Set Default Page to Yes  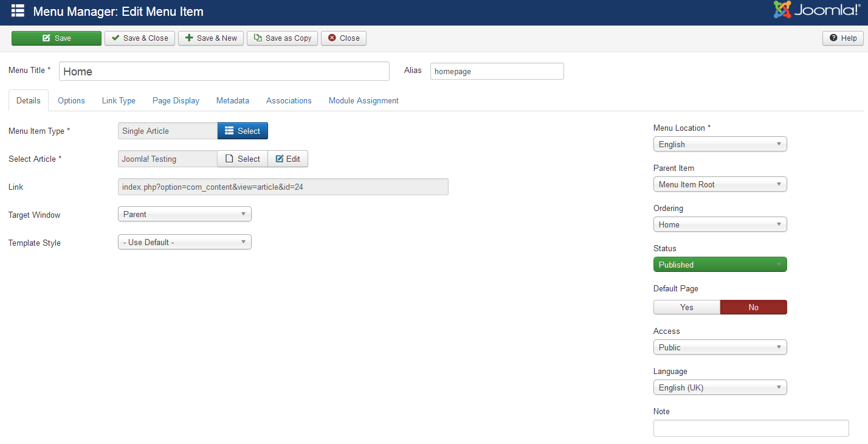tap(686, 307)
